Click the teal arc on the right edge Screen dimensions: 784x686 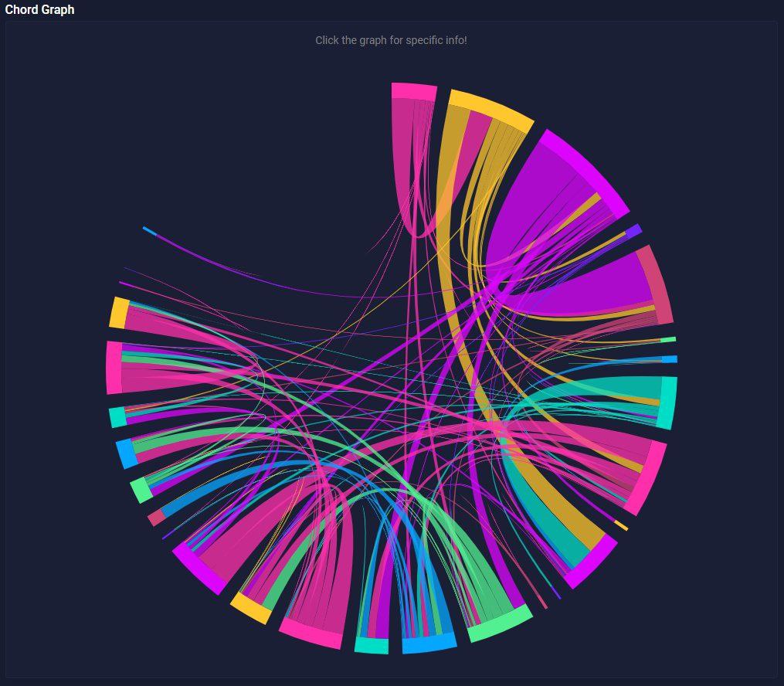coord(669,402)
